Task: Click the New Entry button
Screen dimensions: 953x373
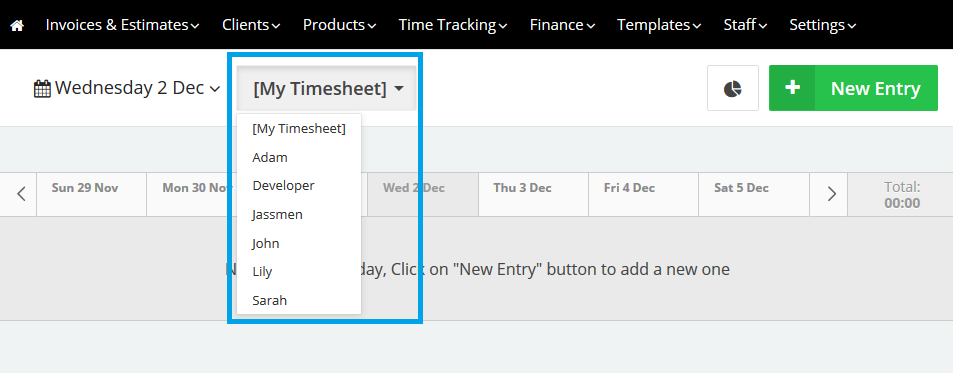Action: (853, 88)
